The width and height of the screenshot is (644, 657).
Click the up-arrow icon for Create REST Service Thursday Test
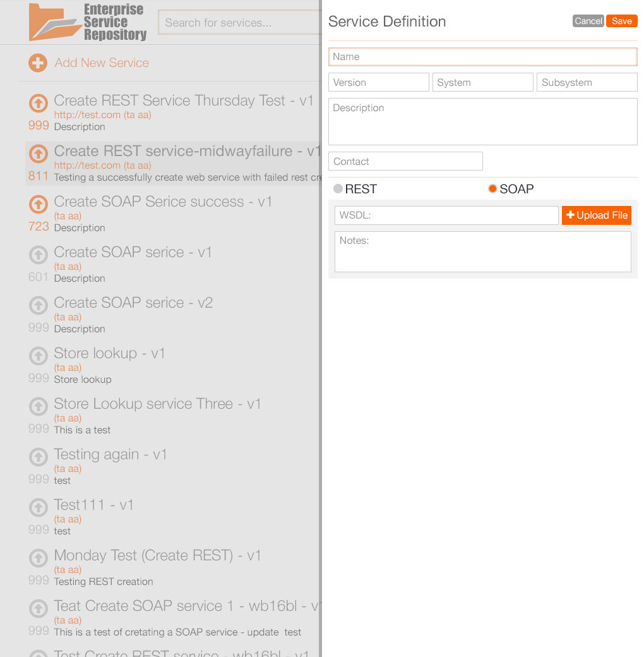point(38,103)
